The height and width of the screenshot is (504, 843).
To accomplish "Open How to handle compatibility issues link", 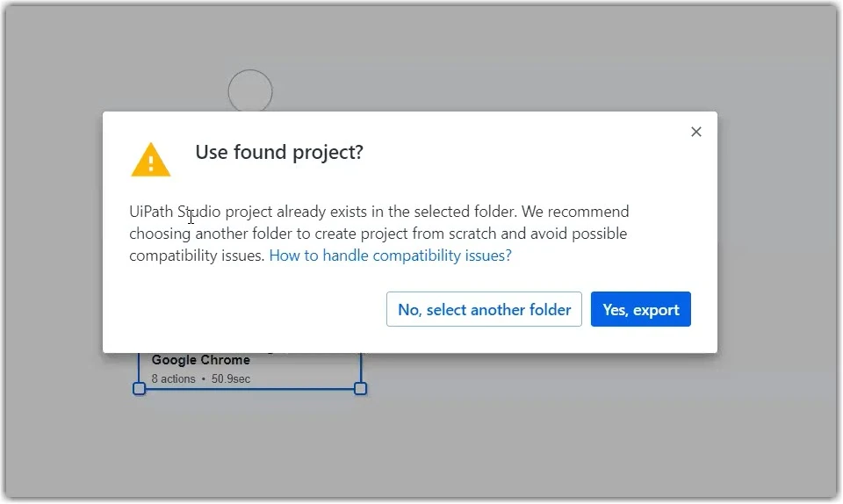I will (x=390, y=256).
